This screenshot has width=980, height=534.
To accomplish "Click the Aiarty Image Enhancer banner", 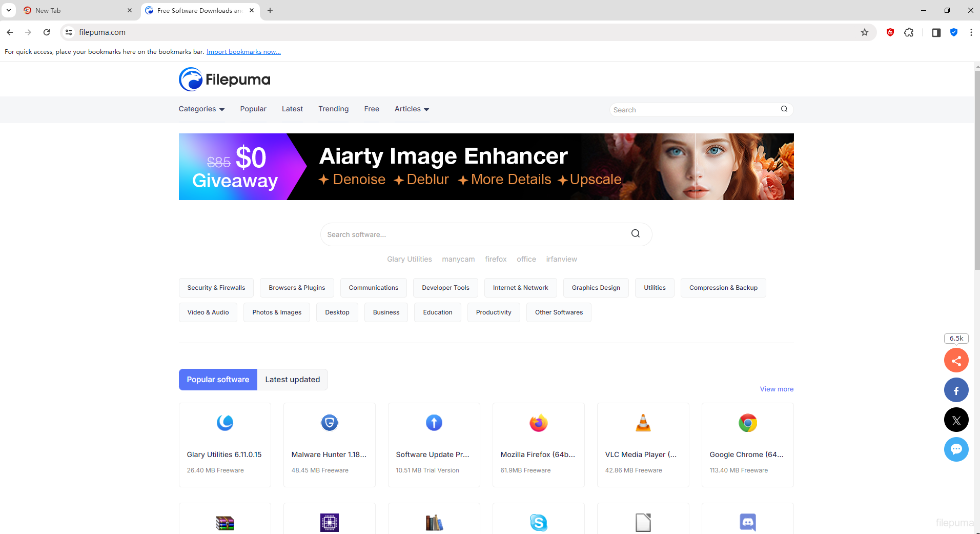I will [486, 167].
